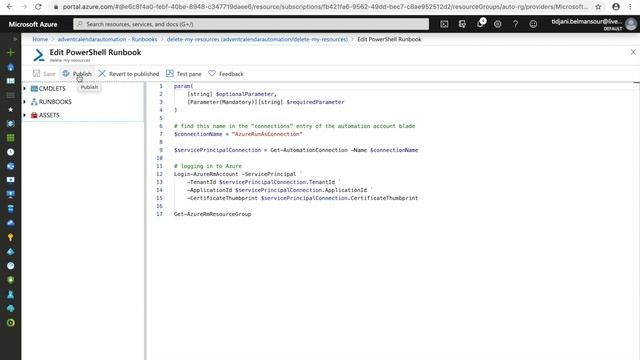Expand the CMDLETS tree node
Image resolution: width=640 pixels, height=360 pixels.
coord(25,88)
